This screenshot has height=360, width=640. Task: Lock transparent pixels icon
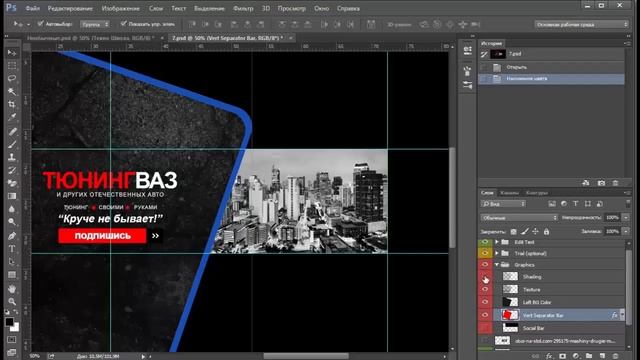[513, 231]
